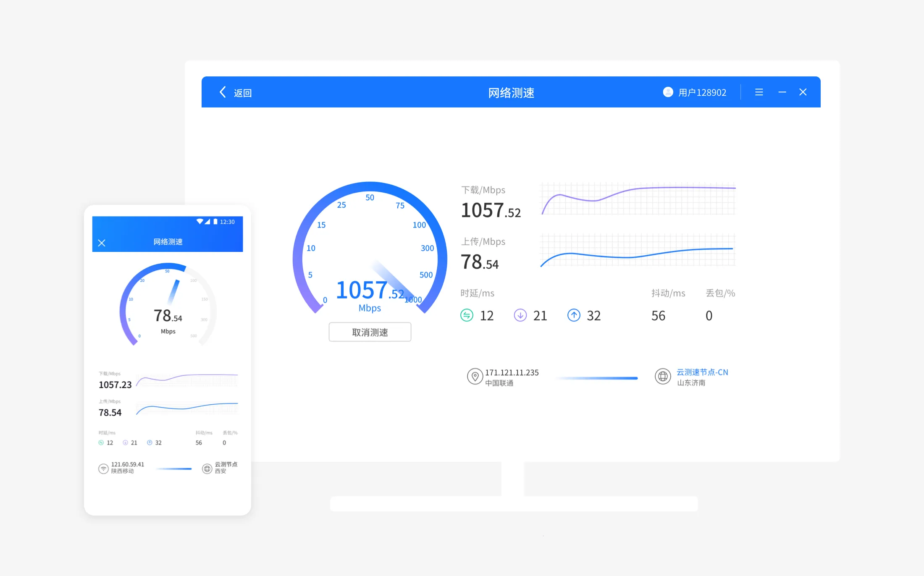
Task: Click the back arrow beside 返回
Action: (x=223, y=92)
